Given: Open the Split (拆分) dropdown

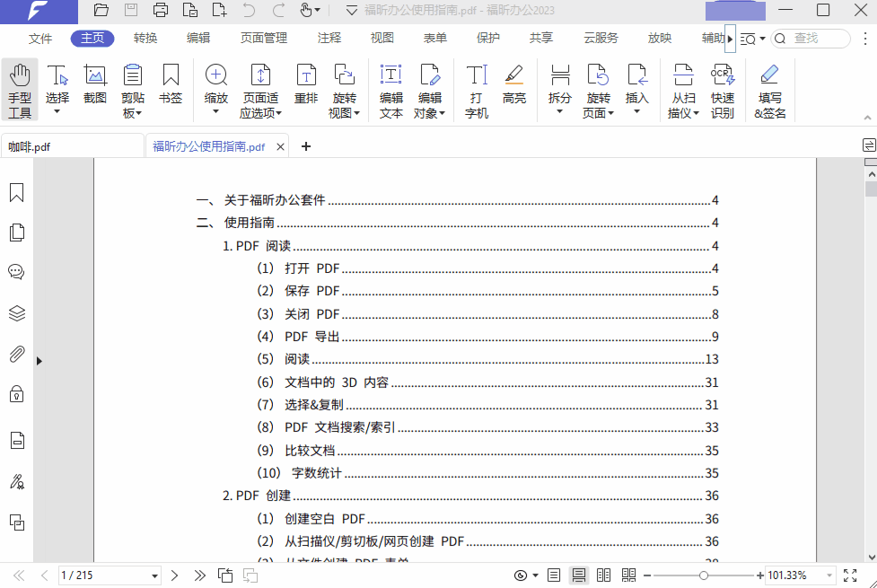Looking at the screenshot, I should pos(560,90).
